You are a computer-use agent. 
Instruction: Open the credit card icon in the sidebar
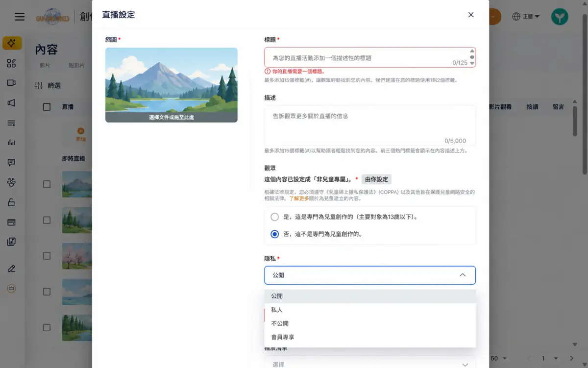point(11,222)
